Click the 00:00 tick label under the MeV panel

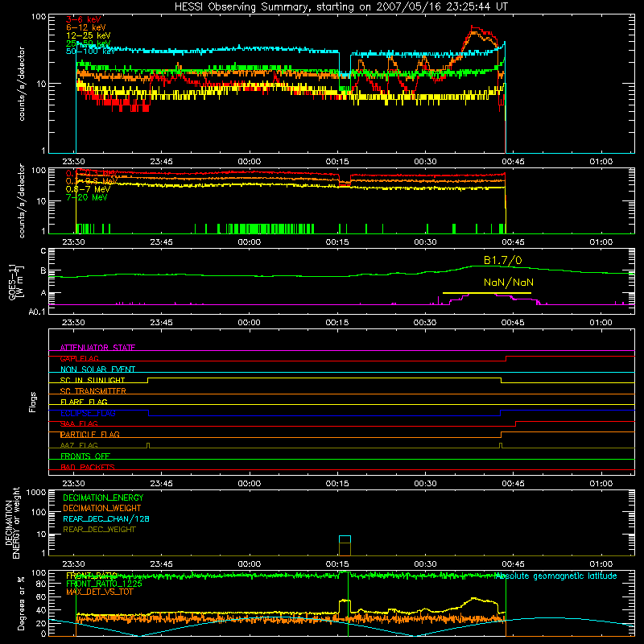[249, 242]
